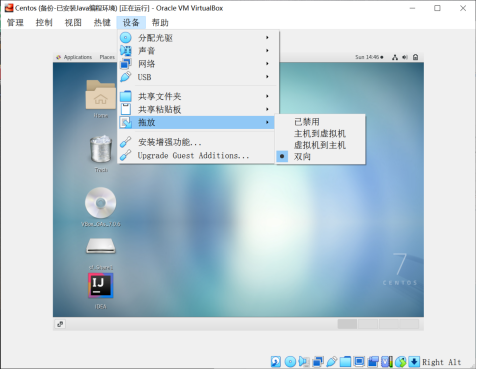Open the Places menu in CentOS panel
The width and height of the screenshot is (477, 370).
coord(107,57)
